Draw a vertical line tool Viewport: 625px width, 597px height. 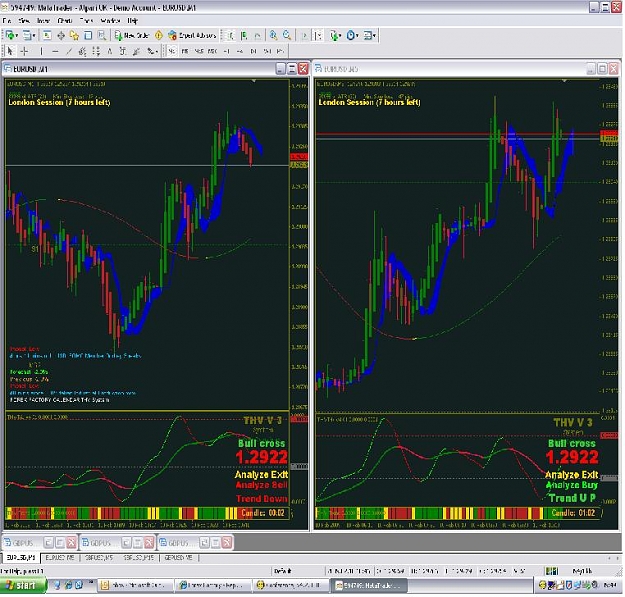tap(41, 51)
